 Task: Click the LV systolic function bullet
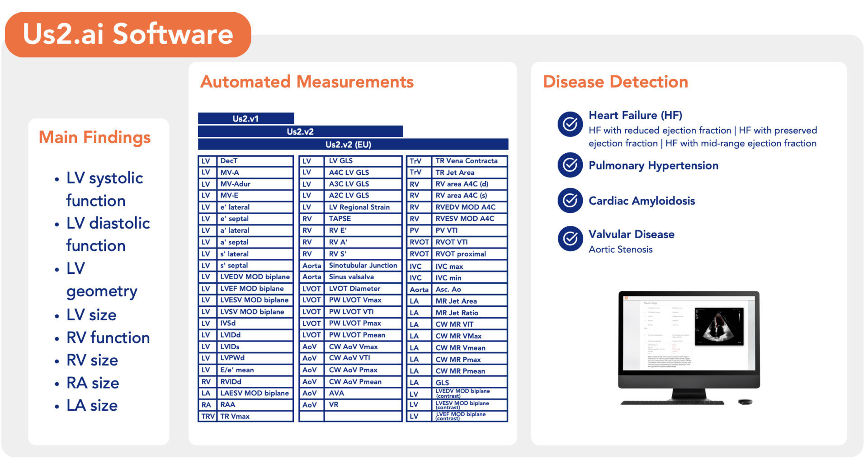pyautogui.click(x=104, y=189)
